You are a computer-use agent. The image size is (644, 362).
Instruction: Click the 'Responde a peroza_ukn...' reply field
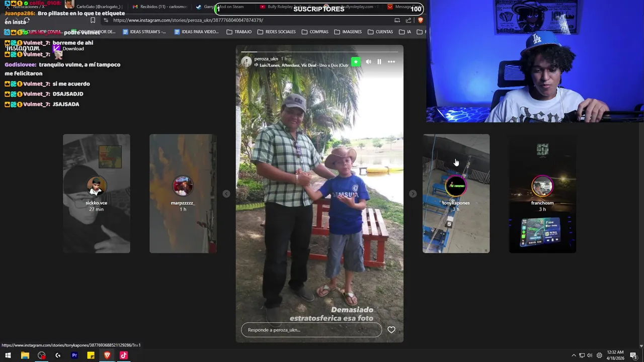(x=311, y=330)
